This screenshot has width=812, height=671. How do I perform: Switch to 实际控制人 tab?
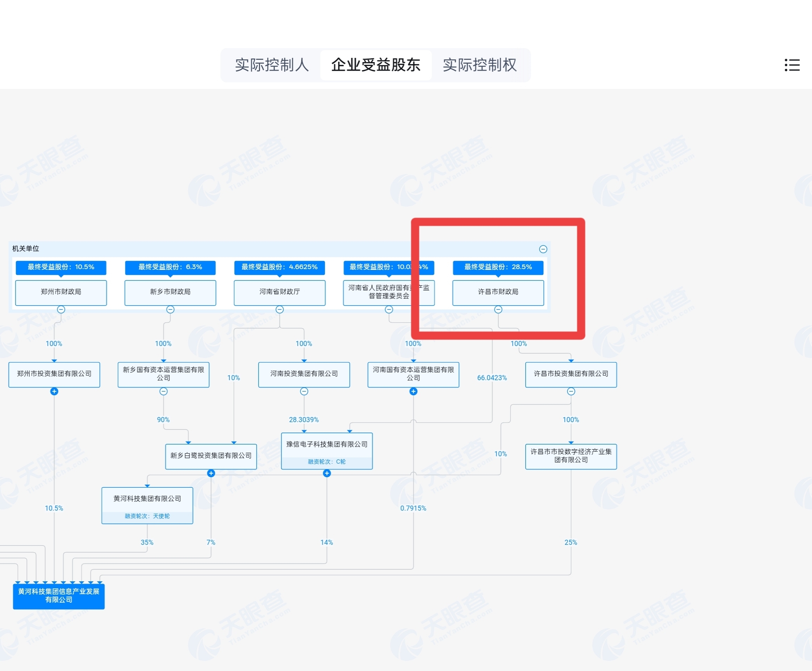coord(272,65)
